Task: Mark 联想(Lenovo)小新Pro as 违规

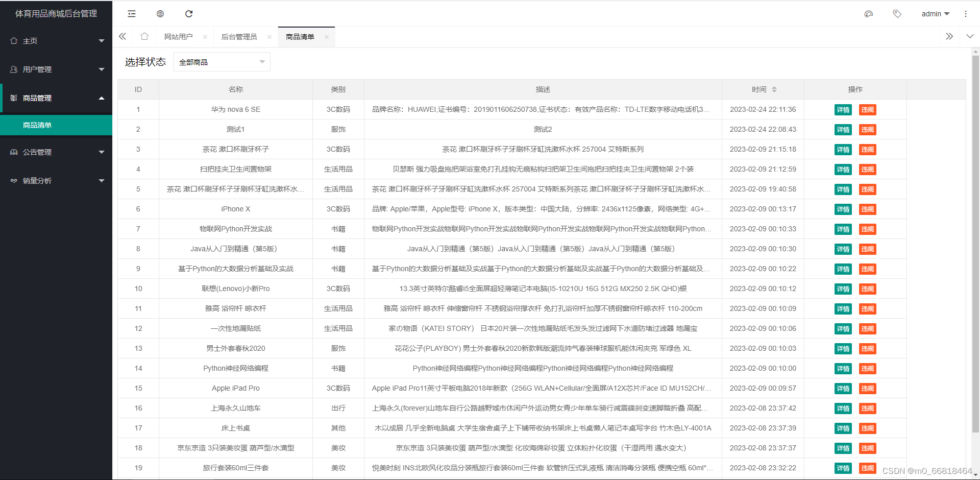Action: (868, 289)
